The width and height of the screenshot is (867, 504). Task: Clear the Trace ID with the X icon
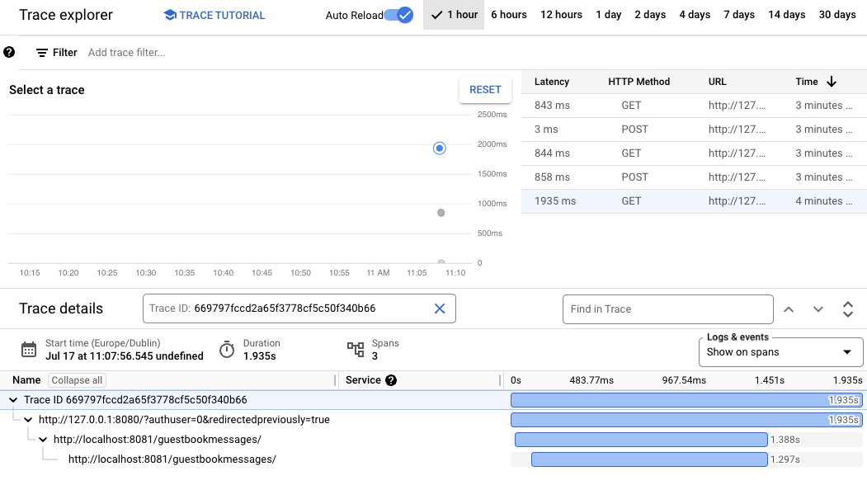[x=438, y=309]
